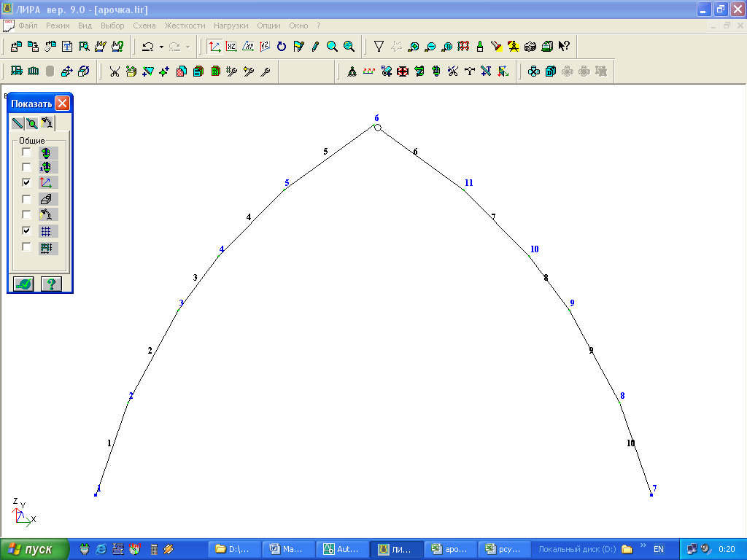The height and width of the screenshot is (560, 747).
Task: Toggle the first checkbox under Общие
Action: [26, 152]
